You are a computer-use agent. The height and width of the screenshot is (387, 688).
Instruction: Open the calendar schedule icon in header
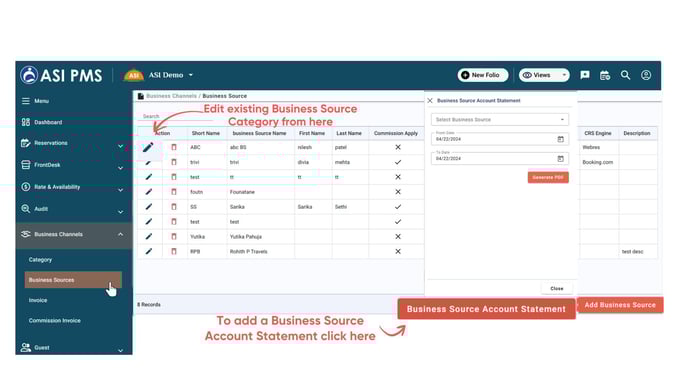[x=605, y=75]
